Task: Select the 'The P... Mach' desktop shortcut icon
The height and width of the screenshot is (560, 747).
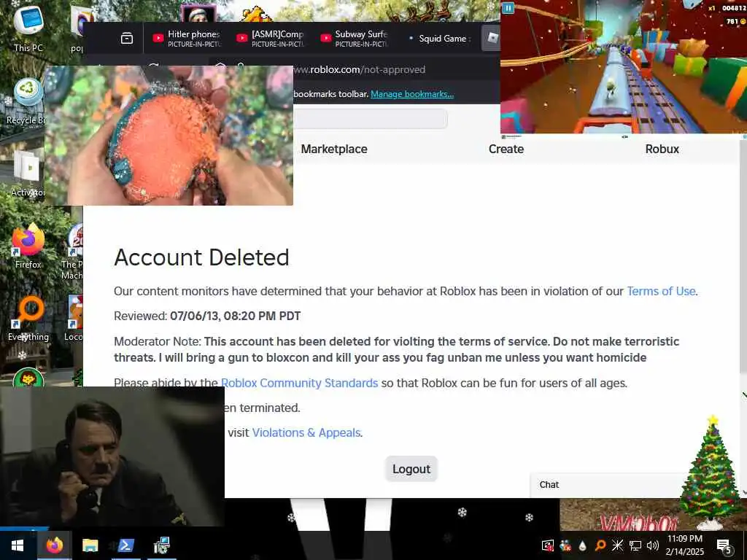Action: point(74,252)
